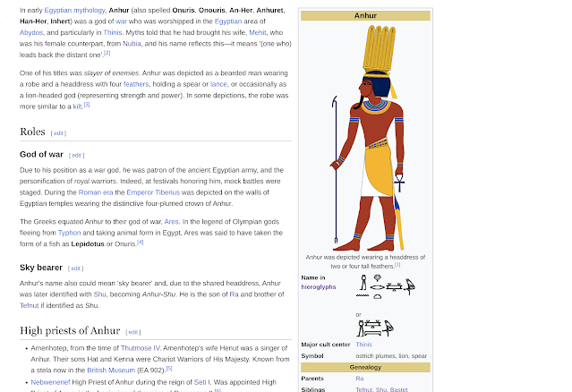Open the Egyptian mythology link

(75, 10)
